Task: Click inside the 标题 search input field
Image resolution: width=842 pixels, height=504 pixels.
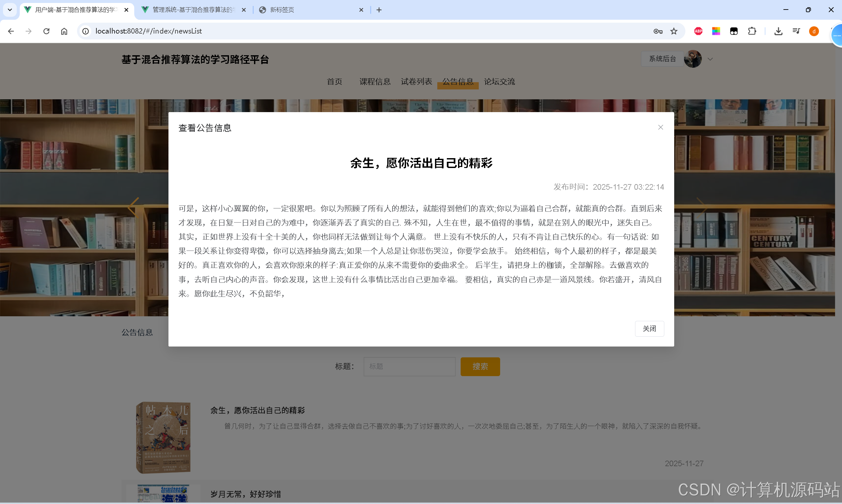Action: (409, 367)
